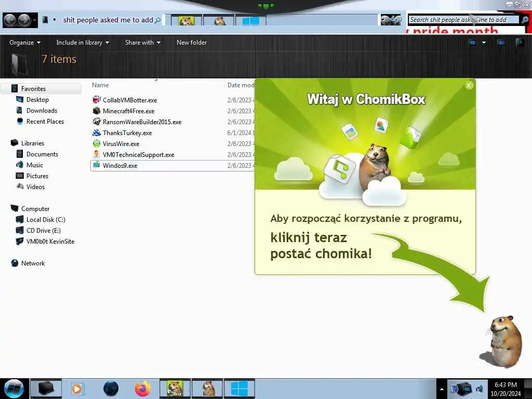Select ThanksTurkey.exe icon
This screenshot has width=532, height=399.
click(96, 132)
